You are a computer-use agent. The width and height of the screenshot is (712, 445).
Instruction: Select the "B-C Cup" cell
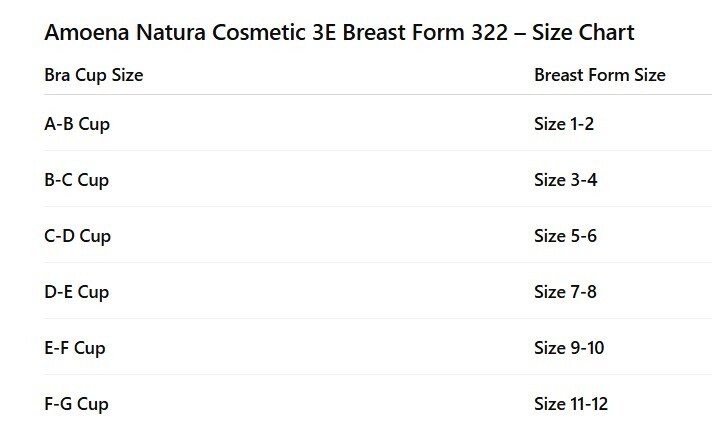coord(77,180)
